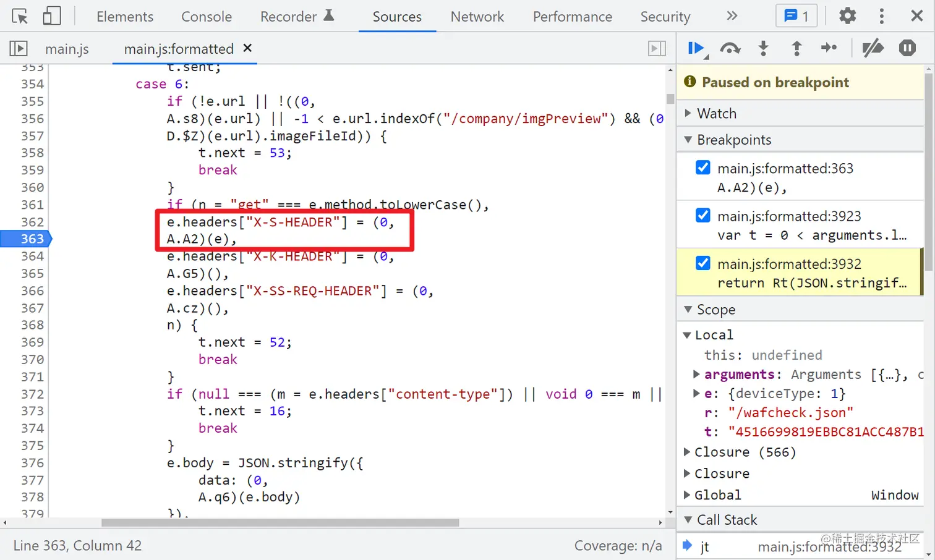The height and width of the screenshot is (560, 935).
Task: Toggle the device toolbar icon
Action: tap(51, 16)
